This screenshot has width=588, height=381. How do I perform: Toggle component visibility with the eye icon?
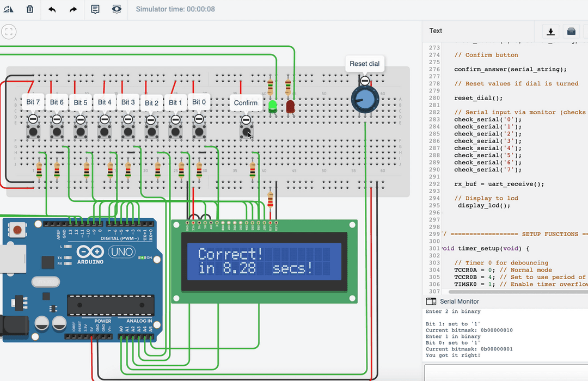click(117, 9)
